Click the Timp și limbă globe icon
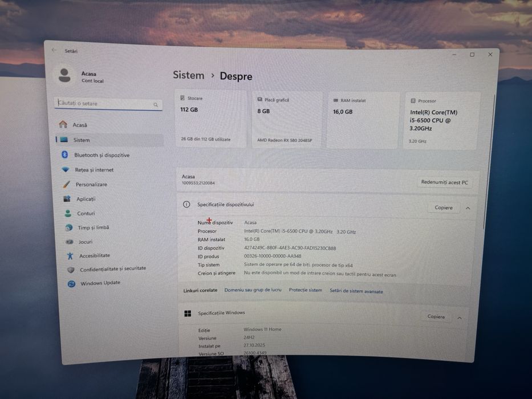Image resolution: width=532 pixels, height=399 pixels. tap(69, 227)
